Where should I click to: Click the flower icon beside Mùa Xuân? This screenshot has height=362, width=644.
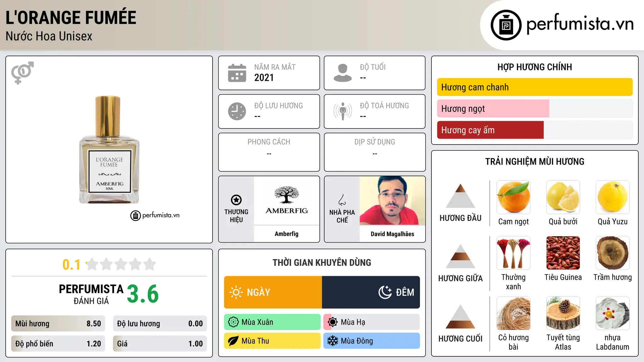(x=233, y=322)
